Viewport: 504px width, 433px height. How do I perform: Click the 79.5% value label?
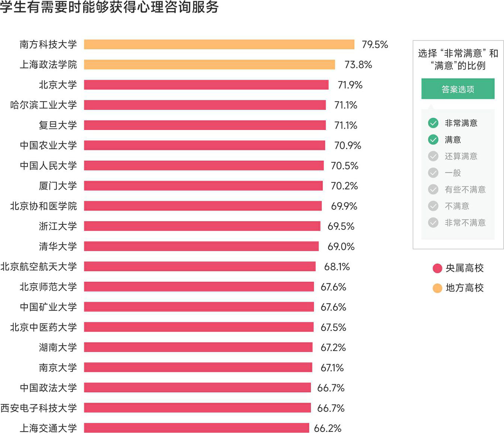pos(375,45)
